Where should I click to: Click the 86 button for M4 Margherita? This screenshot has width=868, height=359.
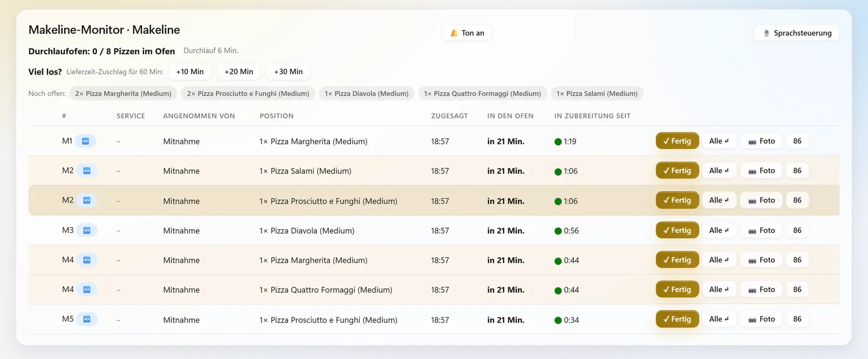(x=797, y=260)
